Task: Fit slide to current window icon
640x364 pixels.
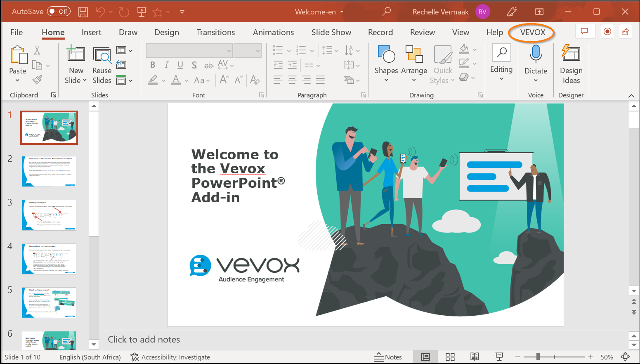Action: [626, 357]
